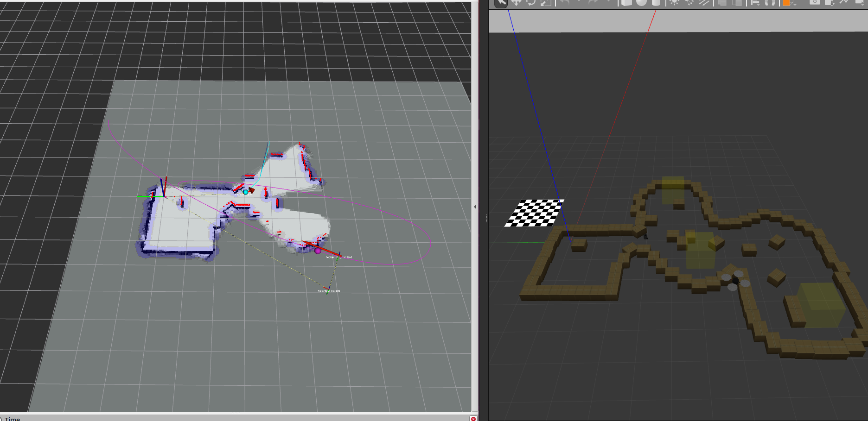Collapse RViz side panel using small arrow

(x=475, y=207)
